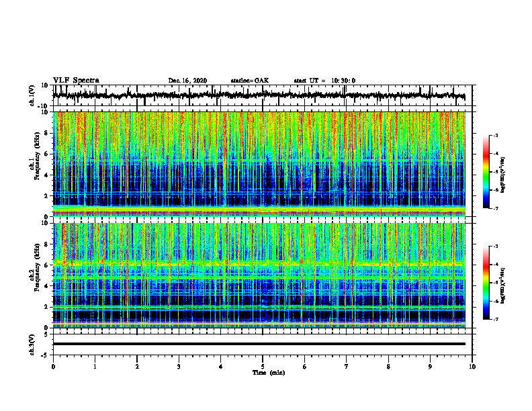Viewport: 532px width, 411px height.
Task: Click the "start UT = 10:30:0" header text
Action: [324, 81]
